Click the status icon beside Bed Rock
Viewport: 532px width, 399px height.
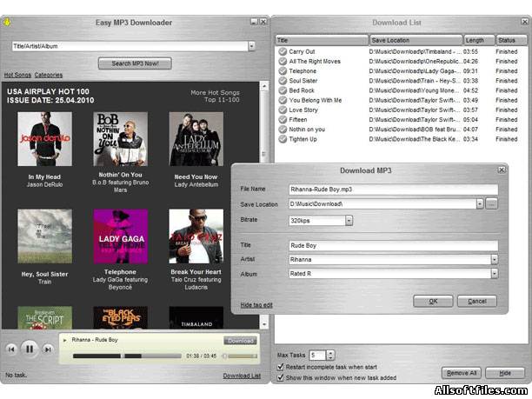tap(283, 90)
